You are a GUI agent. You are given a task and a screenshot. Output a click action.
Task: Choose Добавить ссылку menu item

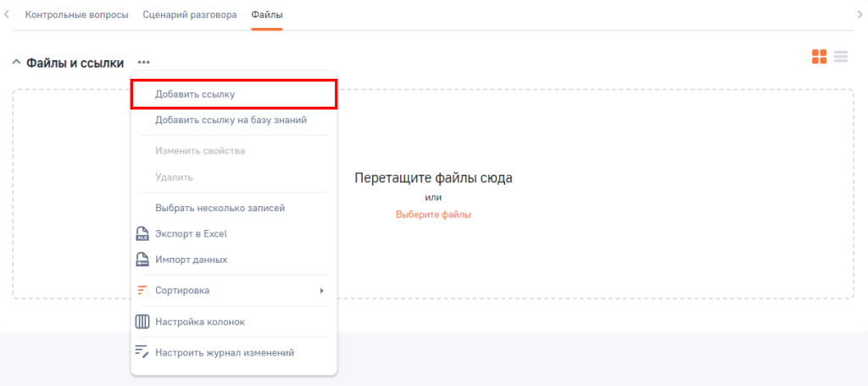(x=195, y=94)
